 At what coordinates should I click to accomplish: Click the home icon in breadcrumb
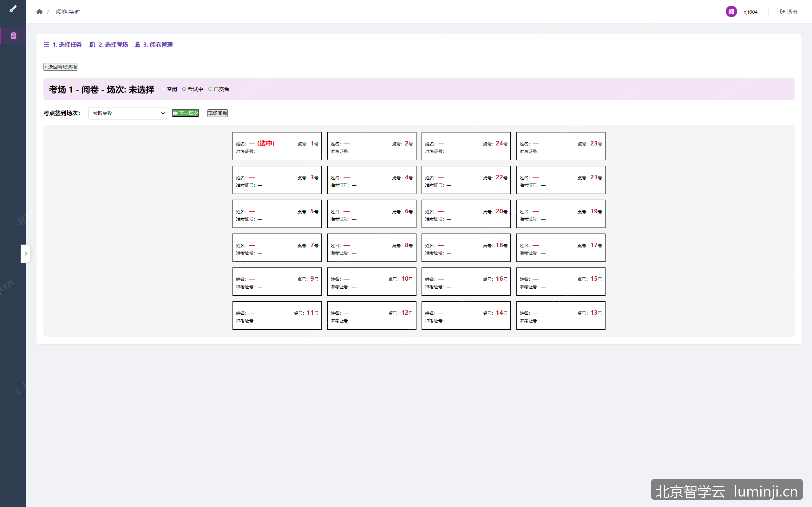pyautogui.click(x=39, y=12)
